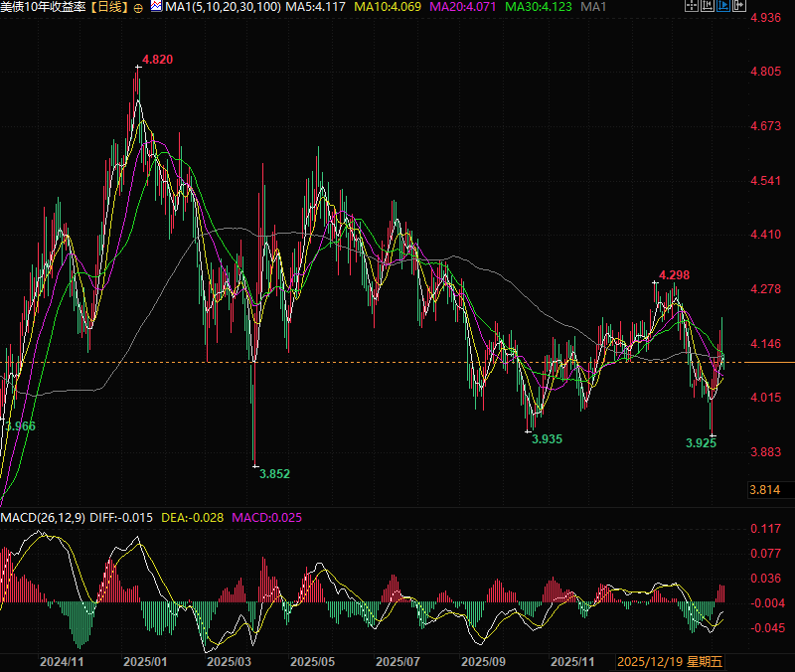The width and height of the screenshot is (795, 672).
Task: Open the 日线 period selector
Action: (x=111, y=8)
